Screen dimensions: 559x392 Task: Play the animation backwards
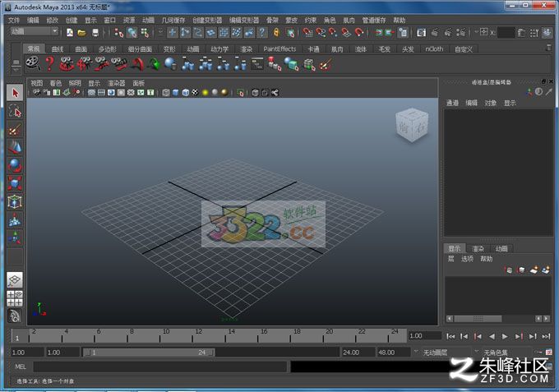click(x=492, y=336)
